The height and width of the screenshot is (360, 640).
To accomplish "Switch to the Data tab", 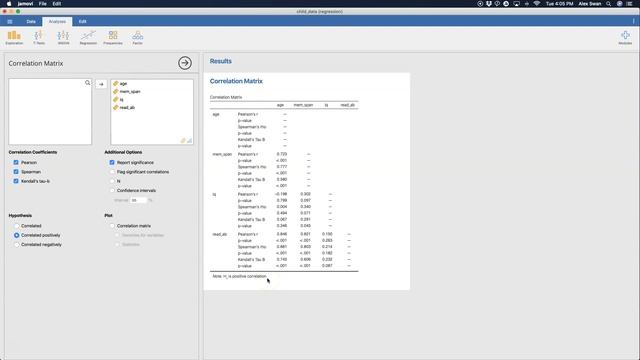I will coord(31,22).
